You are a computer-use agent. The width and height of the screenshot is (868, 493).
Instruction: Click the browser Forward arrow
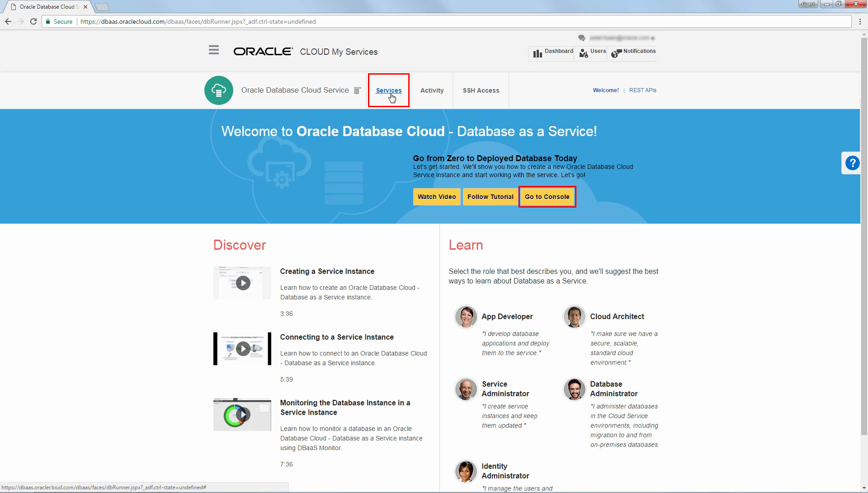click(21, 21)
